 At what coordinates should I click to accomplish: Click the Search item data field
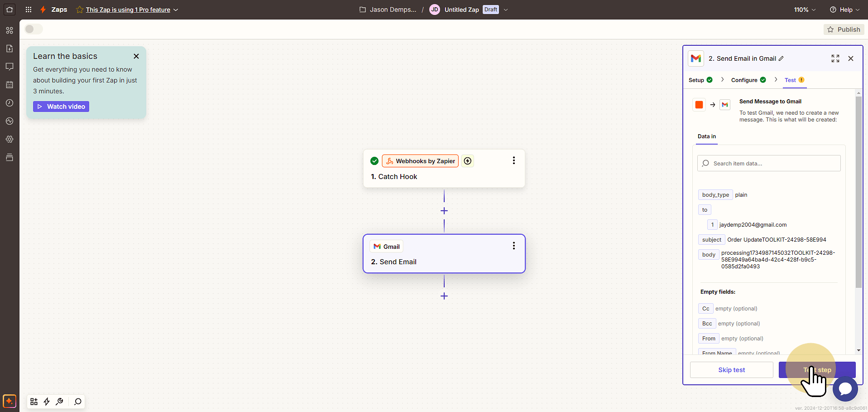pos(769,163)
